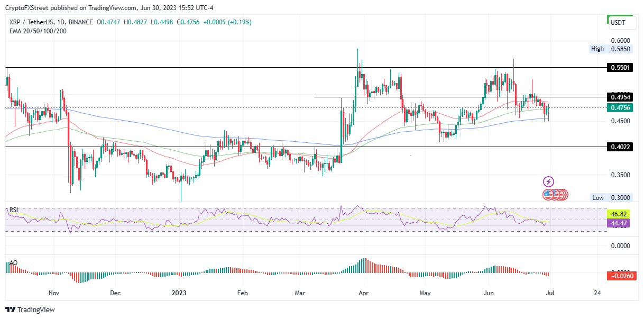Click the 0.6000 price axis tick

tap(620, 40)
